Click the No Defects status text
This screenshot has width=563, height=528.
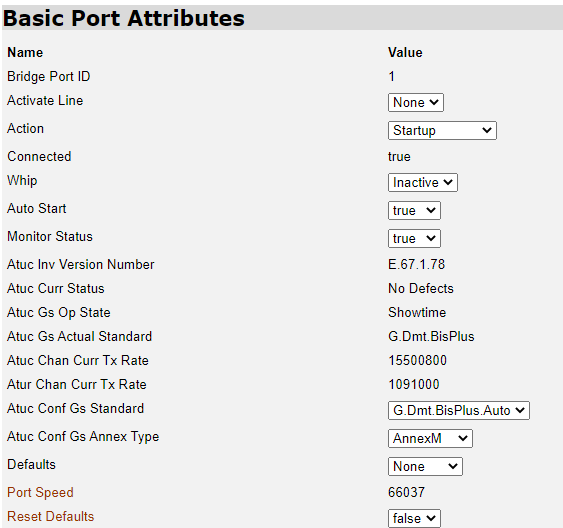[421, 289]
